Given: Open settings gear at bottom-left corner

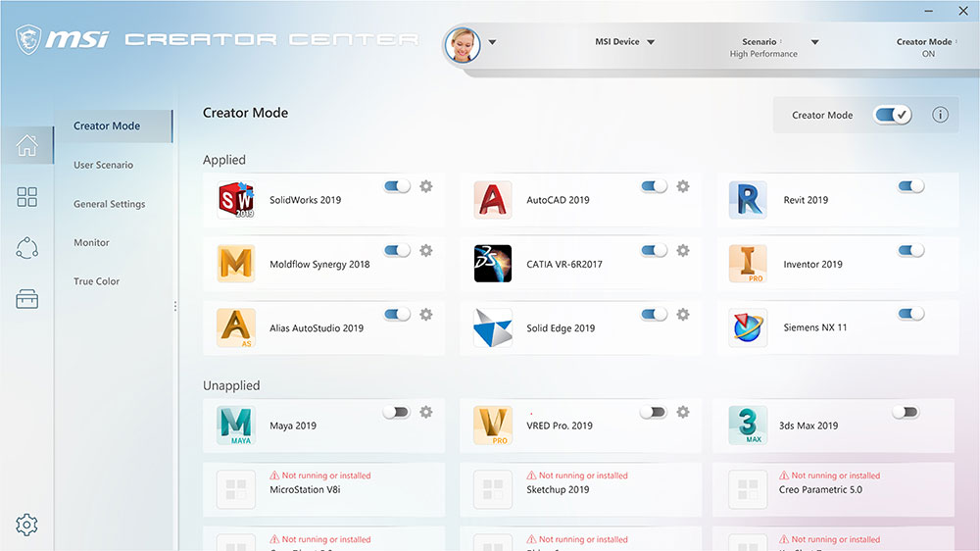Looking at the screenshot, I should click(x=27, y=526).
